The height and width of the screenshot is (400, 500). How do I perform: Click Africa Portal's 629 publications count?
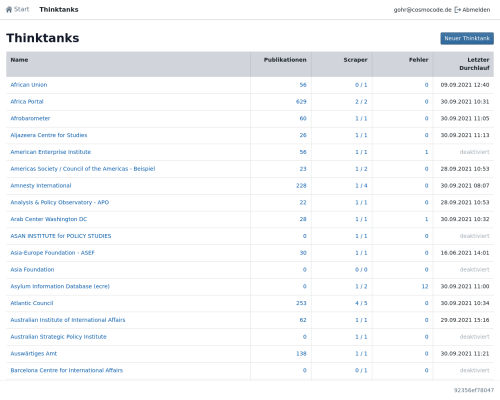tap(301, 101)
